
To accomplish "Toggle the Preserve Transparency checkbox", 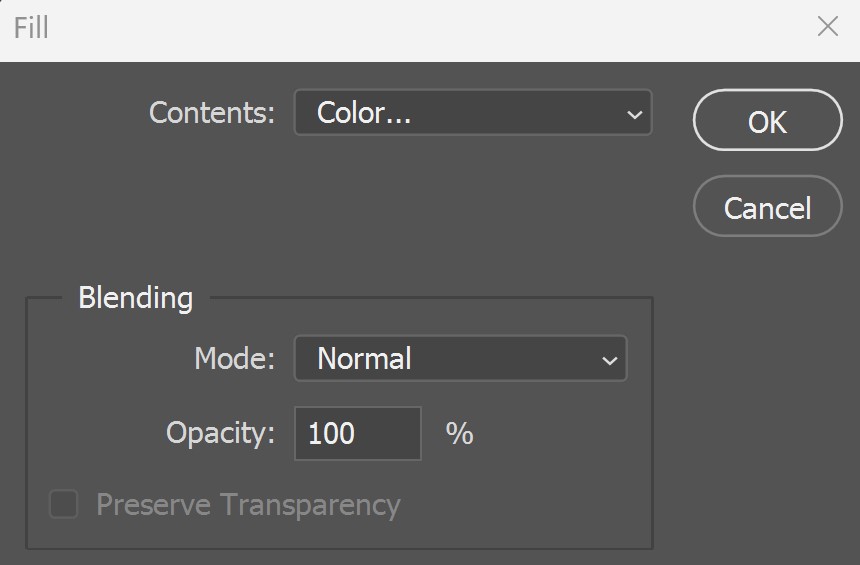I will (x=64, y=504).
